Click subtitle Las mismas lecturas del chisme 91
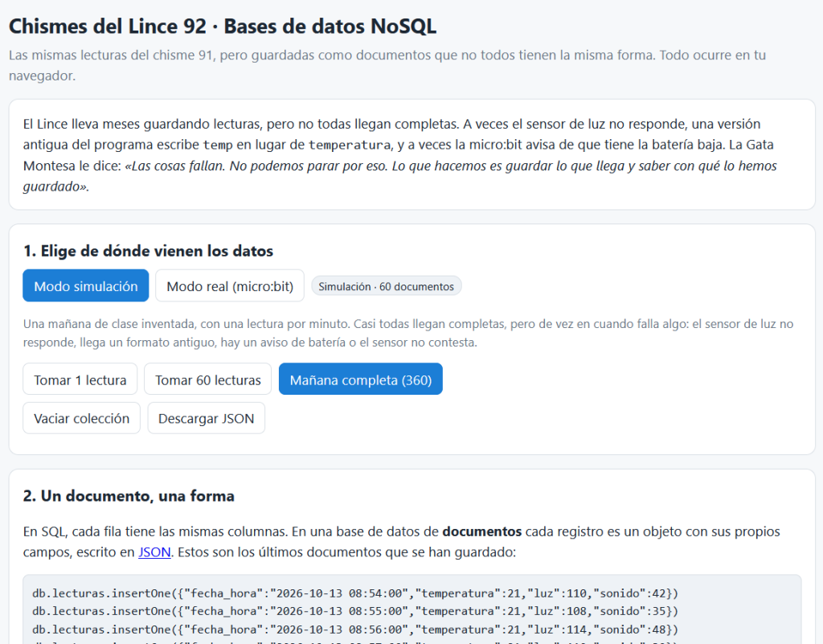 [x=387, y=65]
